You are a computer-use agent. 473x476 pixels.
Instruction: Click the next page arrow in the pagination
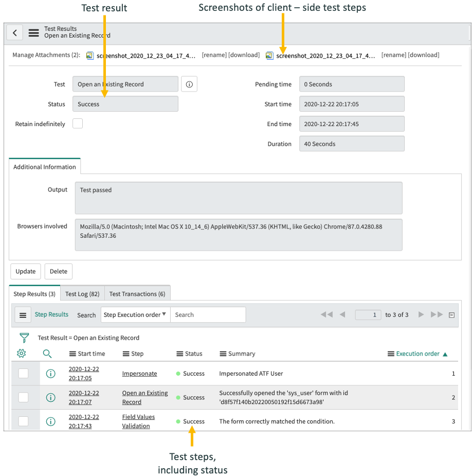(x=421, y=314)
